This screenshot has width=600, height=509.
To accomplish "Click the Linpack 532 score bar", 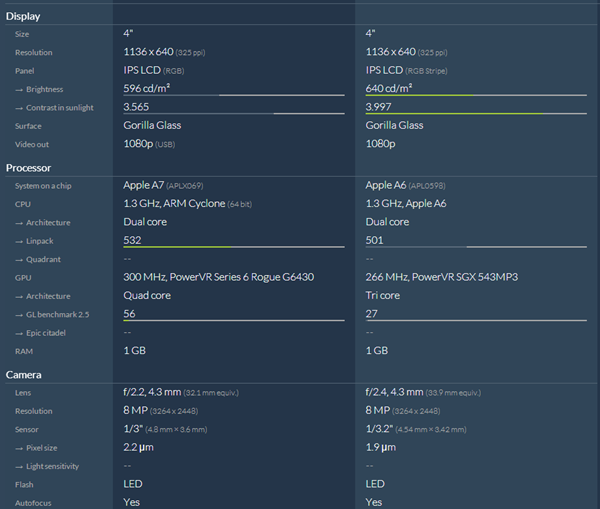I will point(233,247).
